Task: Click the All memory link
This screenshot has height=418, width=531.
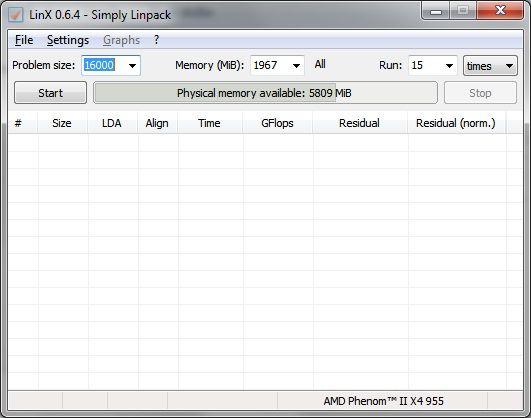Action: (320, 64)
